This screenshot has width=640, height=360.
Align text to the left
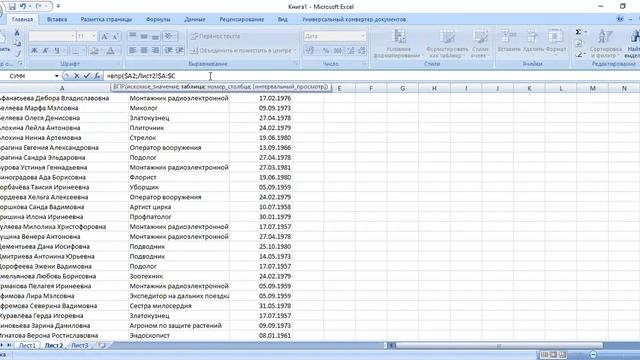(x=133, y=51)
